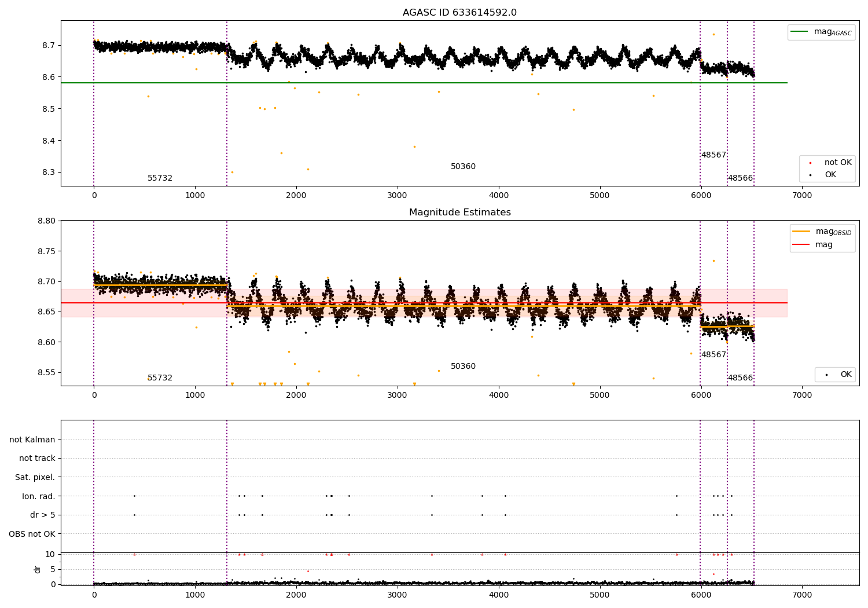Click the red mag line in Magnitude Estimates plot

(424, 303)
